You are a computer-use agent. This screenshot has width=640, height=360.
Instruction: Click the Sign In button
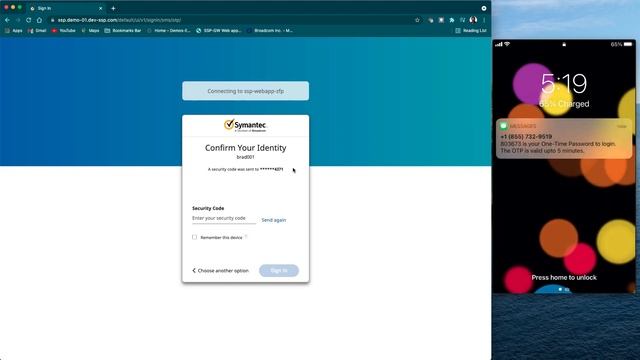(279, 271)
